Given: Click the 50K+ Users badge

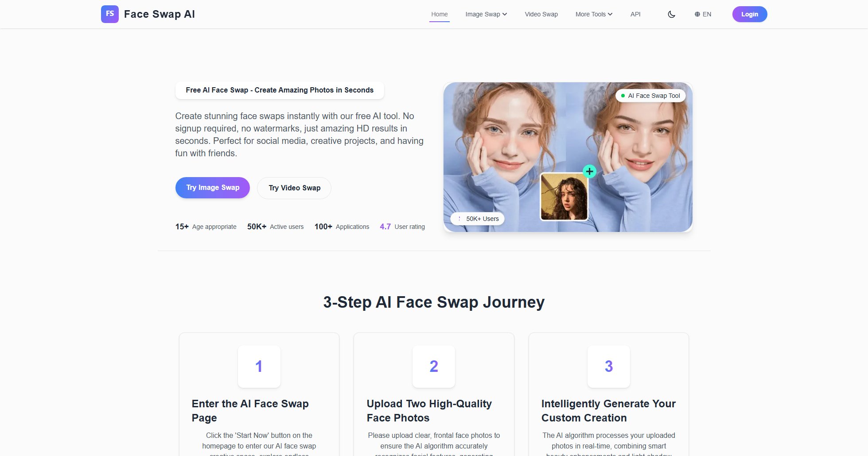Looking at the screenshot, I should tap(478, 219).
